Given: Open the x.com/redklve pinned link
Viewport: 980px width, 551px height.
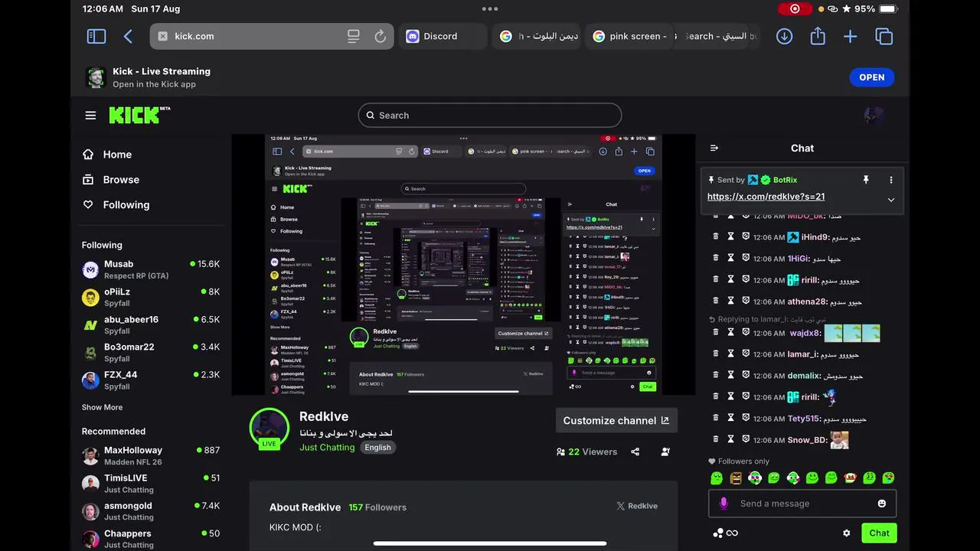Looking at the screenshot, I should 766,197.
